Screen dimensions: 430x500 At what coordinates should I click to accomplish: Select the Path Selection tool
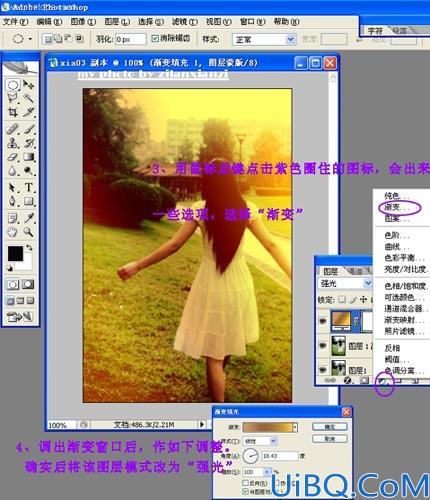tap(13, 187)
